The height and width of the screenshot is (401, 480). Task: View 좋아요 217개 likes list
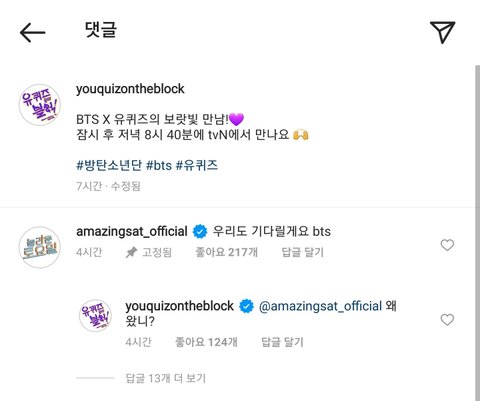(227, 252)
